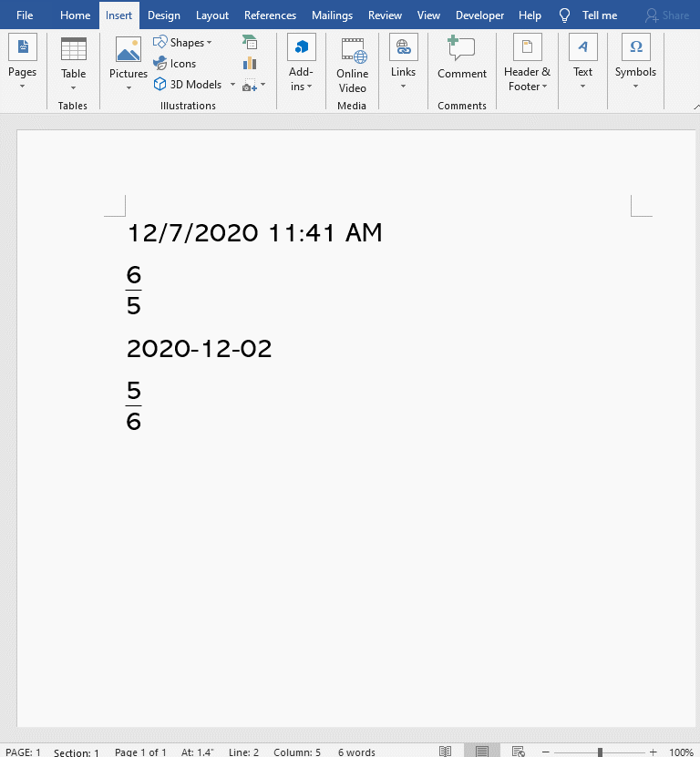The width and height of the screenshot is (700, 757).
Task: Insert a Chart
Action: click(250, 63)
